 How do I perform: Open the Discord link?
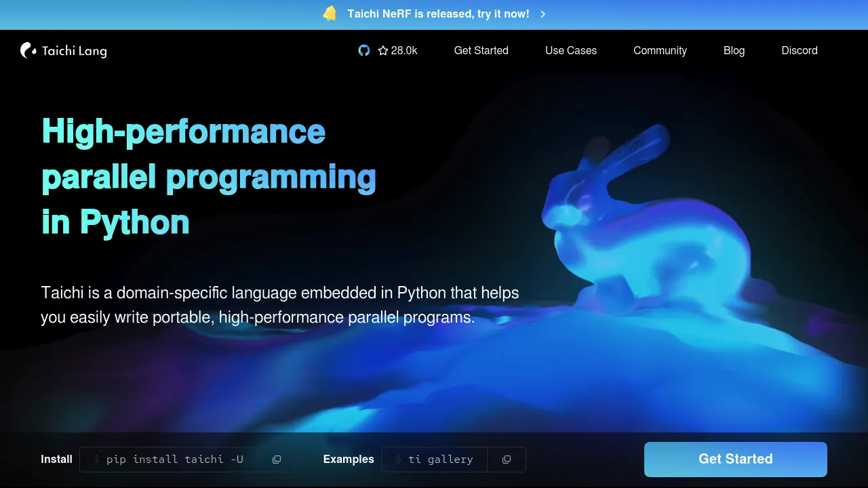tap(800, 50)
